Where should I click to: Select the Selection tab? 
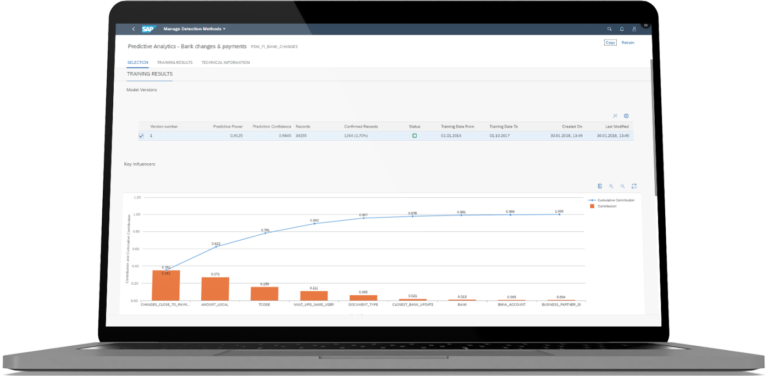[x=138, y=63]
